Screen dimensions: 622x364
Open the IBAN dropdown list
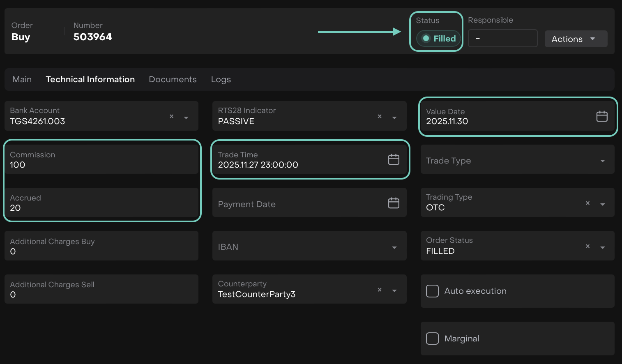(394, 247)
